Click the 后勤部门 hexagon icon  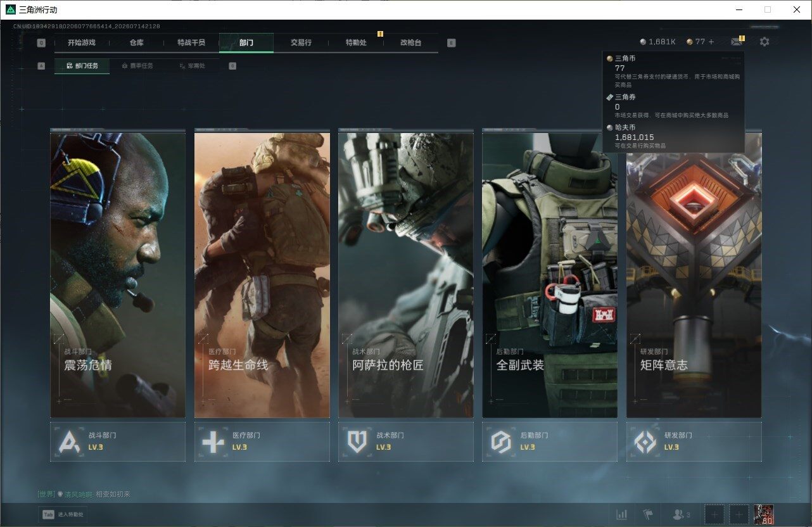pos(501,441)
